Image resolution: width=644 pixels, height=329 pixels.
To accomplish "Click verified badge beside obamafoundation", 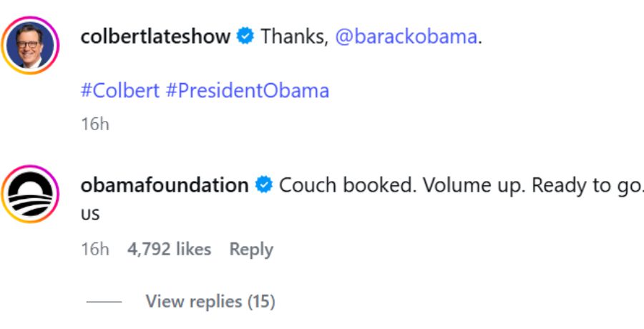I will point(264,185).
